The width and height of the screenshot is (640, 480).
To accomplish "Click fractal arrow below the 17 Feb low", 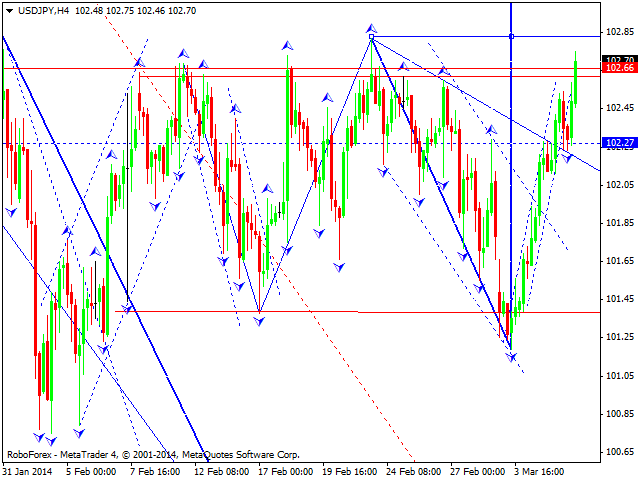I will (260, 319).
